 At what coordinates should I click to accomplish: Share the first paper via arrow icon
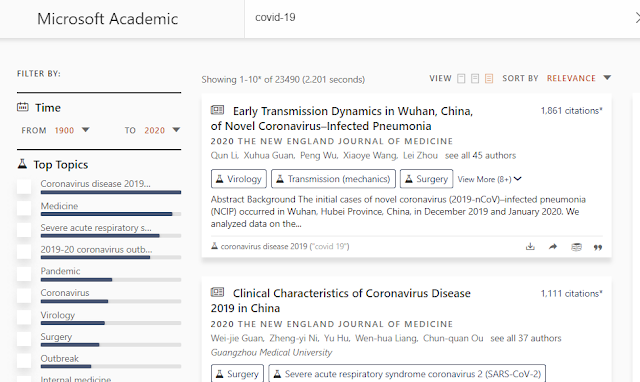[x=553, y=247]
